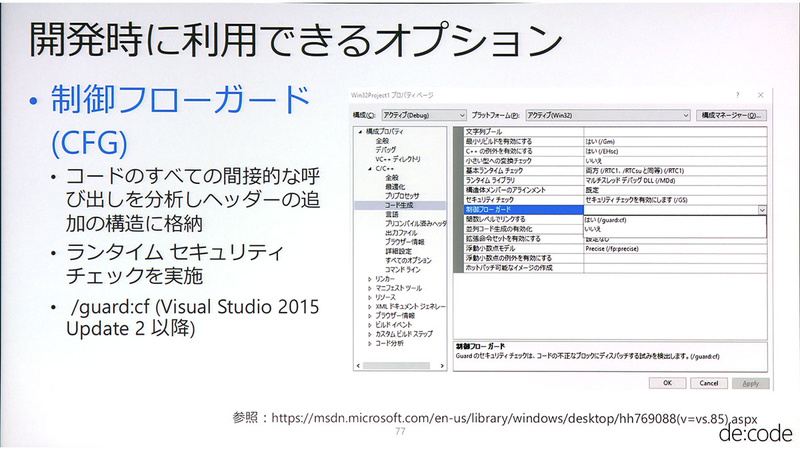Click the 浮動小数点の例外を有効にする property

click(523, 258)
